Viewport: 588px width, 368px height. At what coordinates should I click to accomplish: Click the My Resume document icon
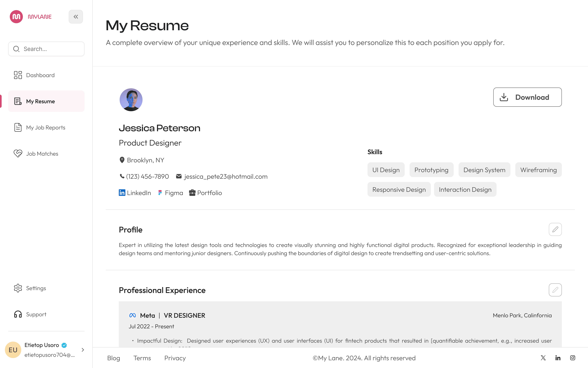[18, 101]
